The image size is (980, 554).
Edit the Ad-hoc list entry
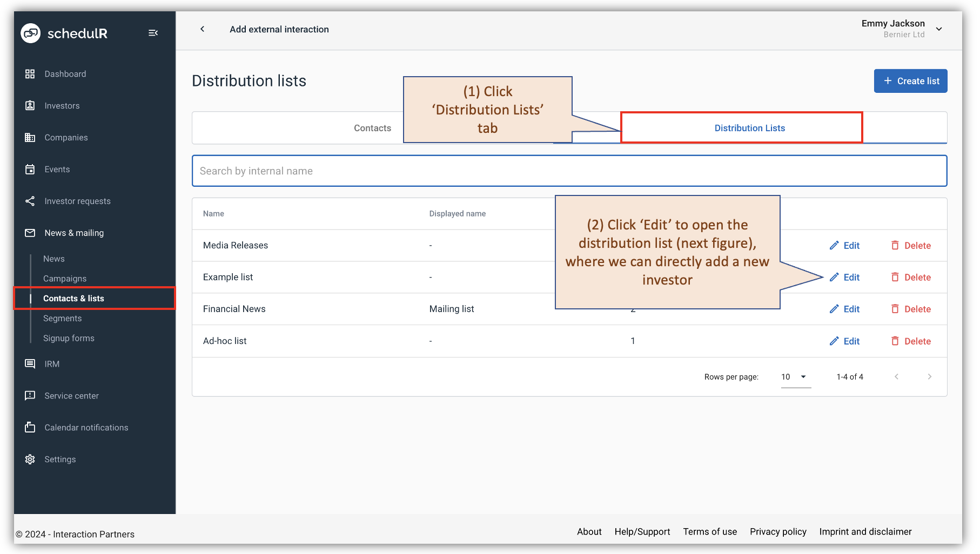coord(844,341)
